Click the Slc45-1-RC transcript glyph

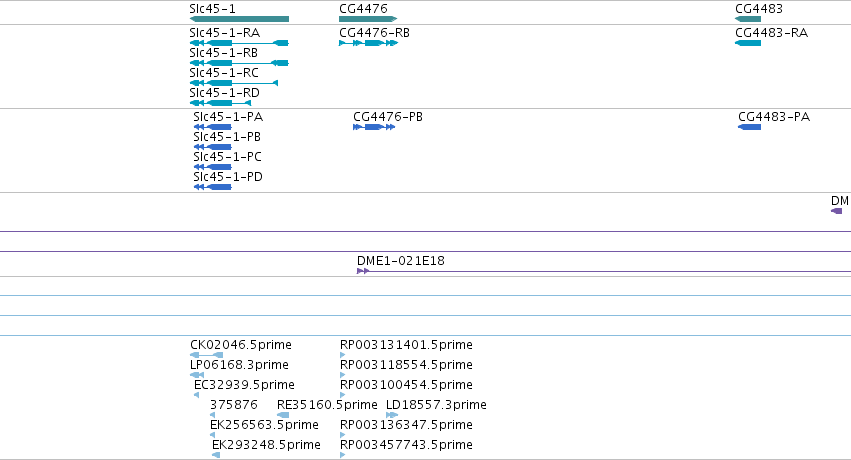234,83
